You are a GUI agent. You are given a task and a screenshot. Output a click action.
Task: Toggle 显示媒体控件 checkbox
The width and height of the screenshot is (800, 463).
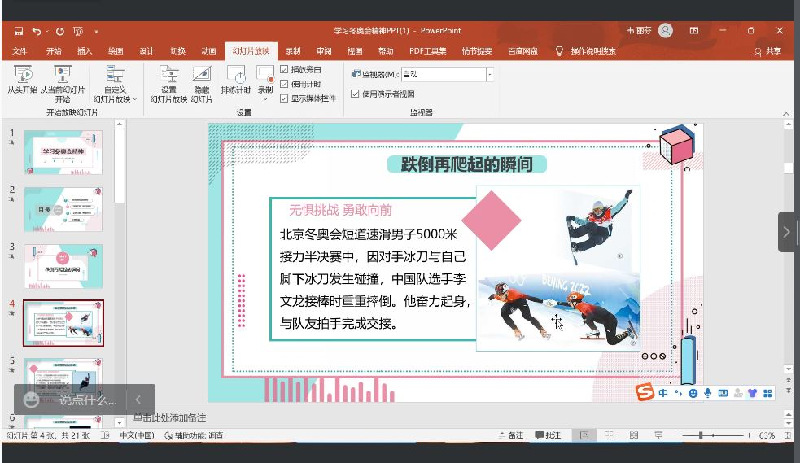pyautogui.click(x=284, y=99)
